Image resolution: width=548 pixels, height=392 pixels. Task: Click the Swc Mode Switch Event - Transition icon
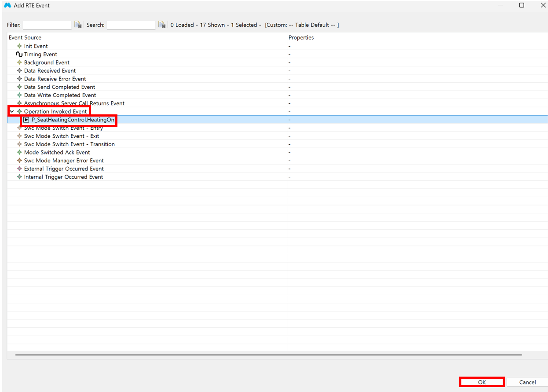pos(19,144)
